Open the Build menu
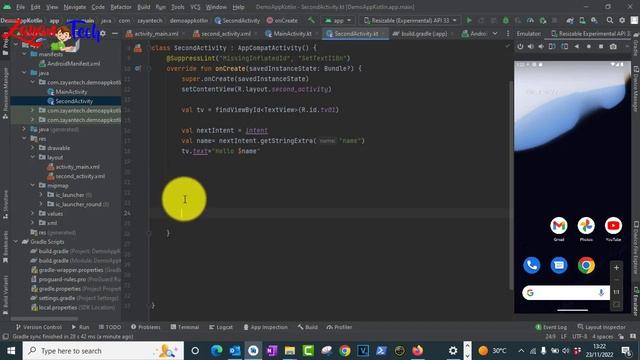This screenshot has width=640, height=360. click(144, 7)
